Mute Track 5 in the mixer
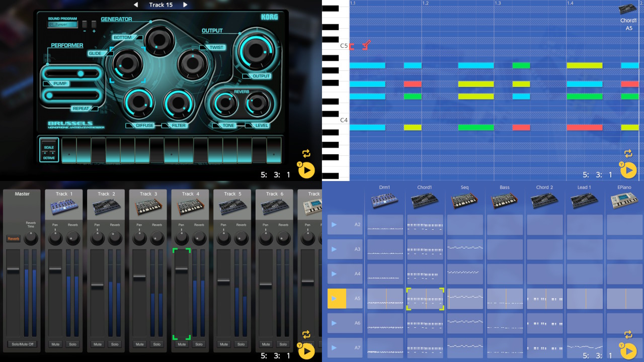The width and height of the screenshot is (644, 362). pos(224,344)
